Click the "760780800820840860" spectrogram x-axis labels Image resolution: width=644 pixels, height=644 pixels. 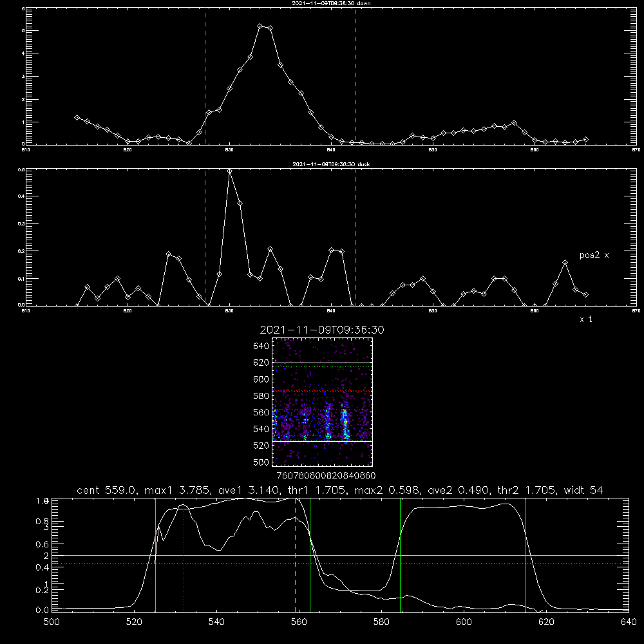coord(326,475)
